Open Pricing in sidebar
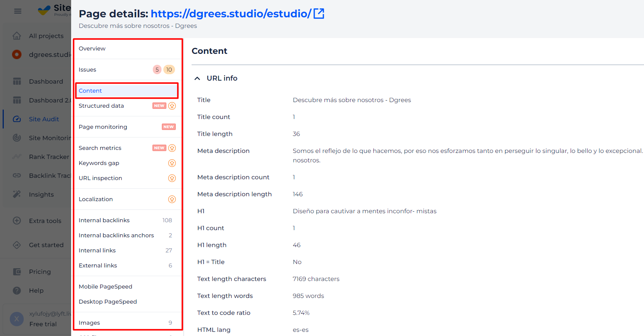Image resolution: width=644 pixels, height=336 pixels. [40, 272]
